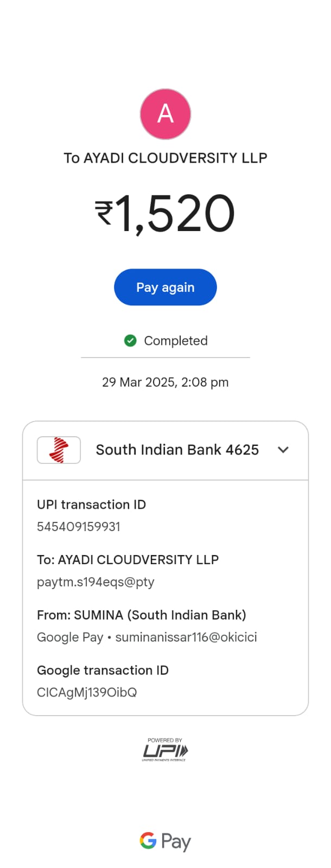Screen dimensions: 331x868
Task: Click the paytm.s194eqs@pty UPI address
Action: coord(96,582)
